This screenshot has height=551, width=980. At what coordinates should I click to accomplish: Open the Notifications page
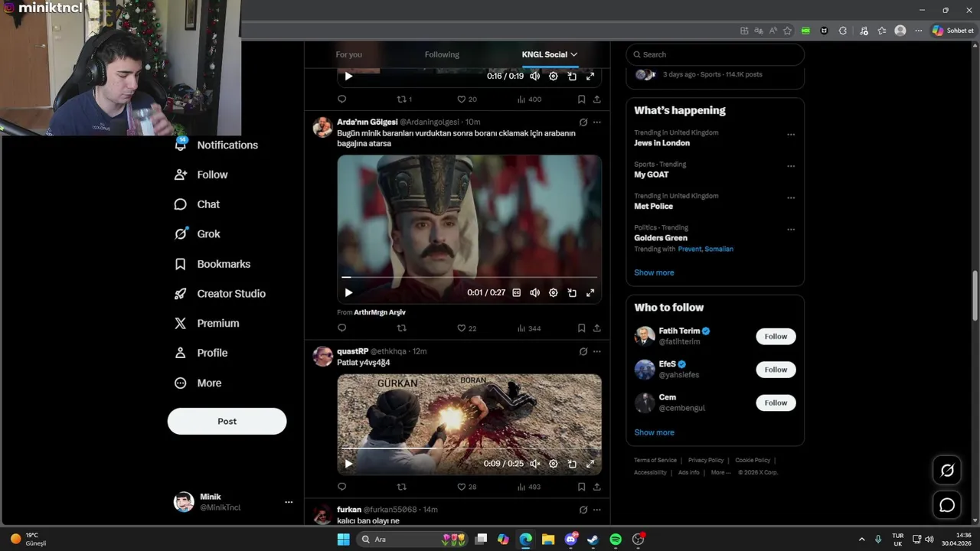[x=217, y=145]
